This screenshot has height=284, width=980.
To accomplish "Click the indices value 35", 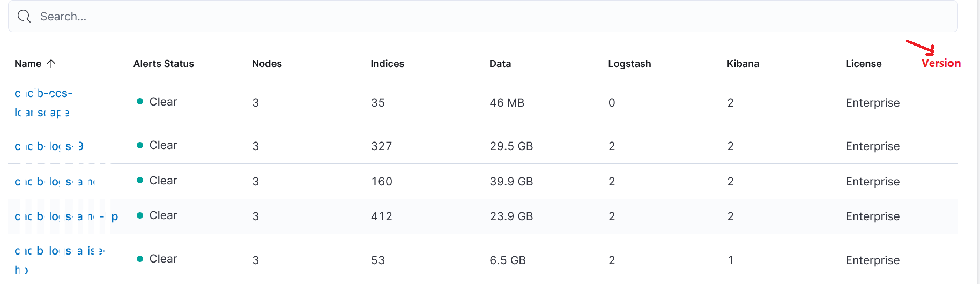I will [x=378, y=103].
